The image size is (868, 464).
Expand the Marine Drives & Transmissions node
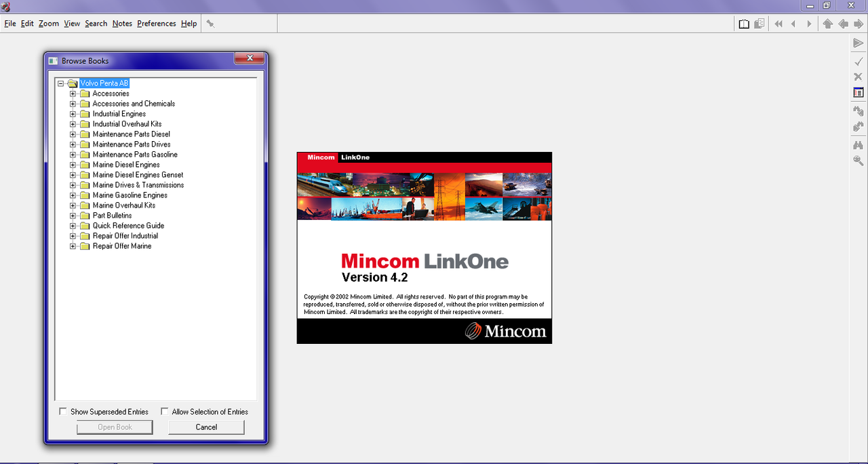coord(73,185)
